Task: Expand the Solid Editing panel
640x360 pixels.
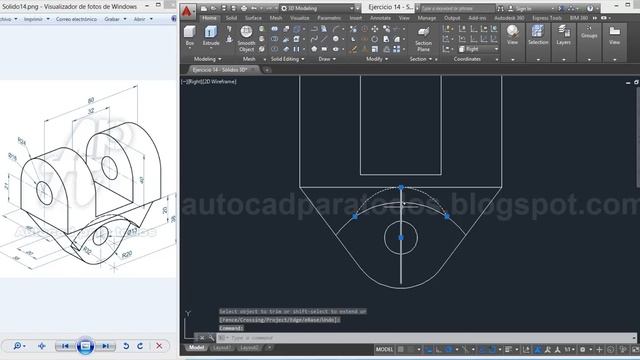Action: click(x=287, y=59)
